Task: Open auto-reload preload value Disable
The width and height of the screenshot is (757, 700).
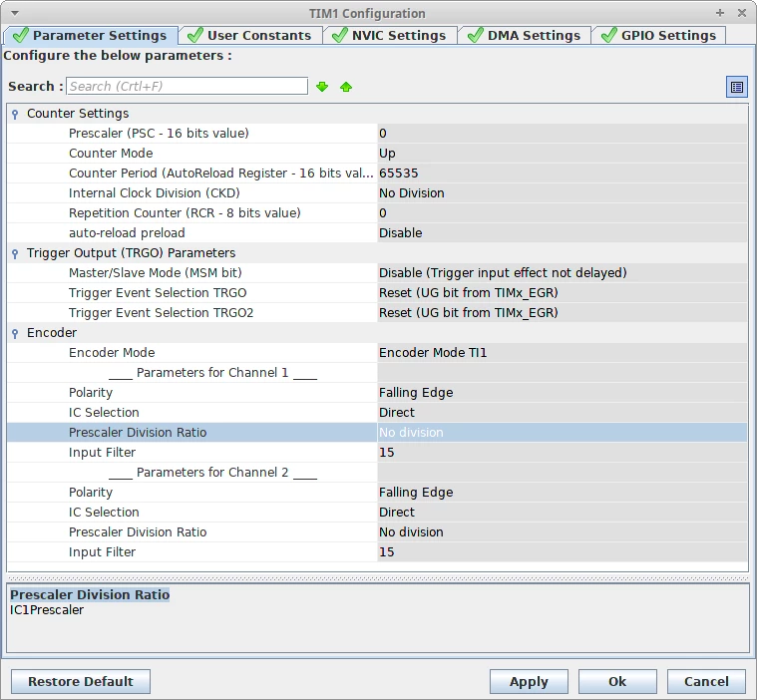Action: pyautogui.click(x=563, y=232)
